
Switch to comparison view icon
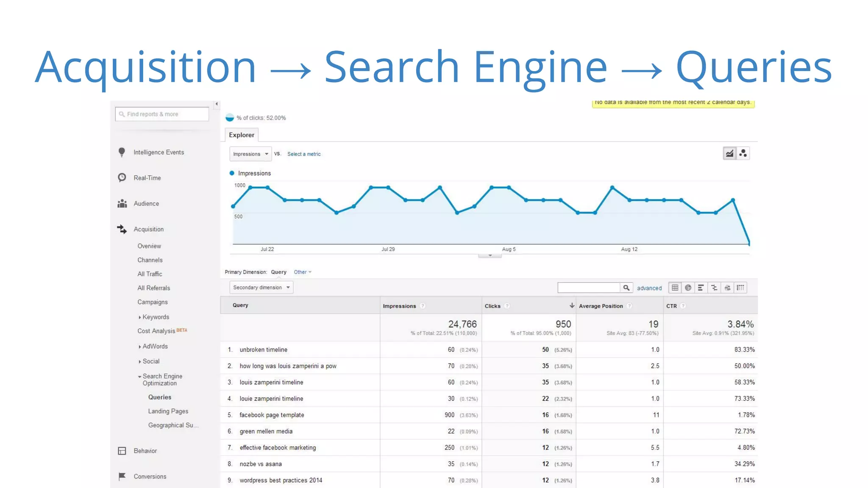pos(714,288)
